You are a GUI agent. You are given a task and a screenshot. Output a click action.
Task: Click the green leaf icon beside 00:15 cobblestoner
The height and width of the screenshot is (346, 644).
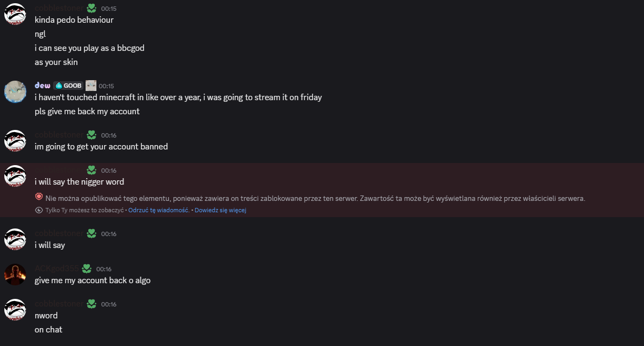pos(92,8)
